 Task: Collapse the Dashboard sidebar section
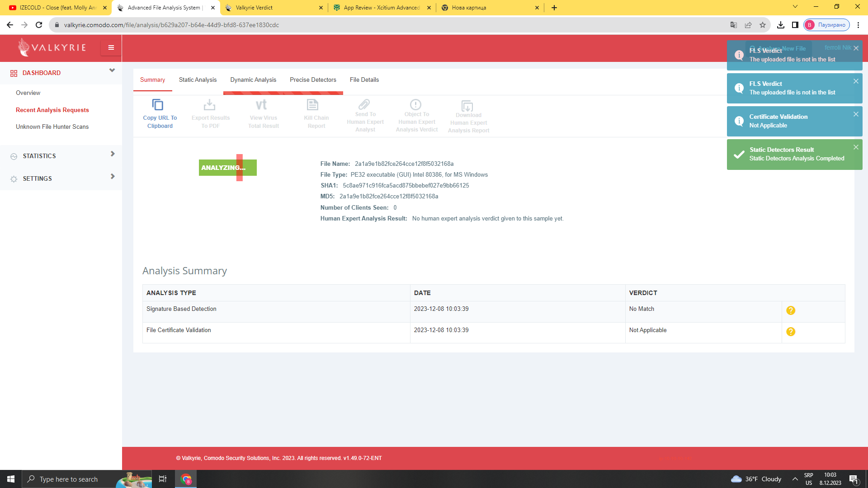pos(112,70)
